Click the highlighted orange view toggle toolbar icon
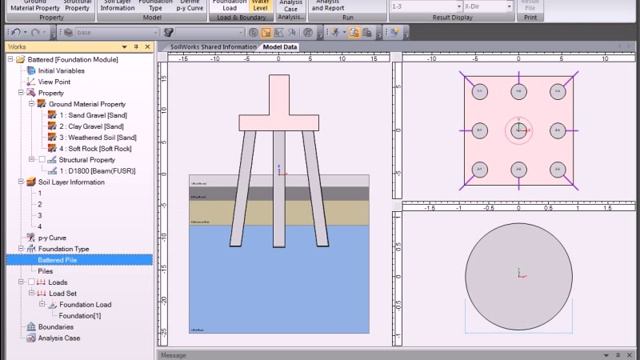 click(266, 32)
